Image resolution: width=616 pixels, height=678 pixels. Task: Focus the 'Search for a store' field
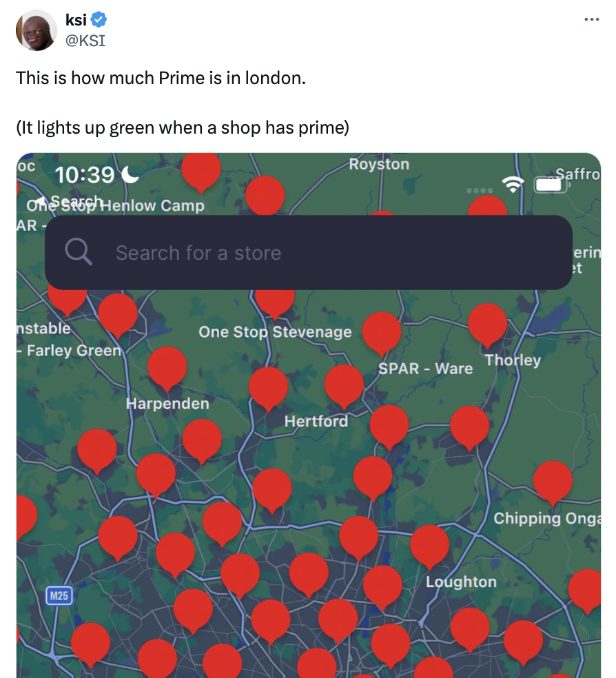(310, 252)
